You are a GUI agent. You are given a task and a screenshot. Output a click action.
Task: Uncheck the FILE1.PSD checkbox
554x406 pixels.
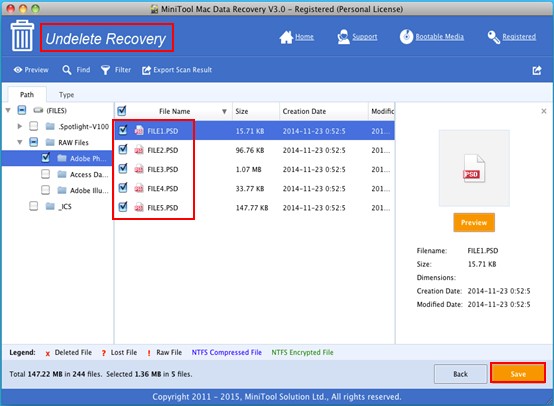(x=123, y=130)
